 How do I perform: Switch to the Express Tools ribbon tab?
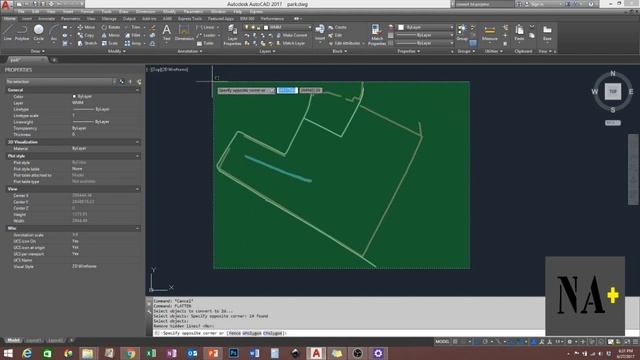190,18
